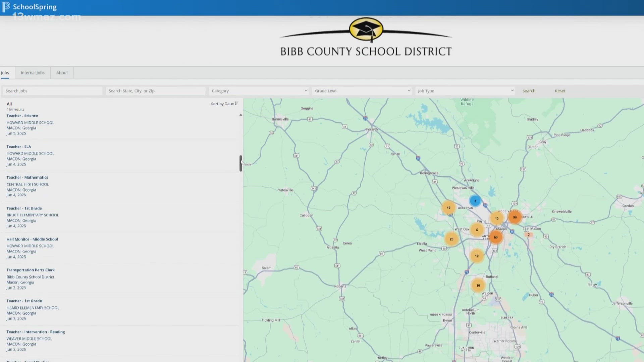Open the Teacher - Science job listing
Viewport: 644px width, 362px height.
pyautogui.click(x=22, y=116)
